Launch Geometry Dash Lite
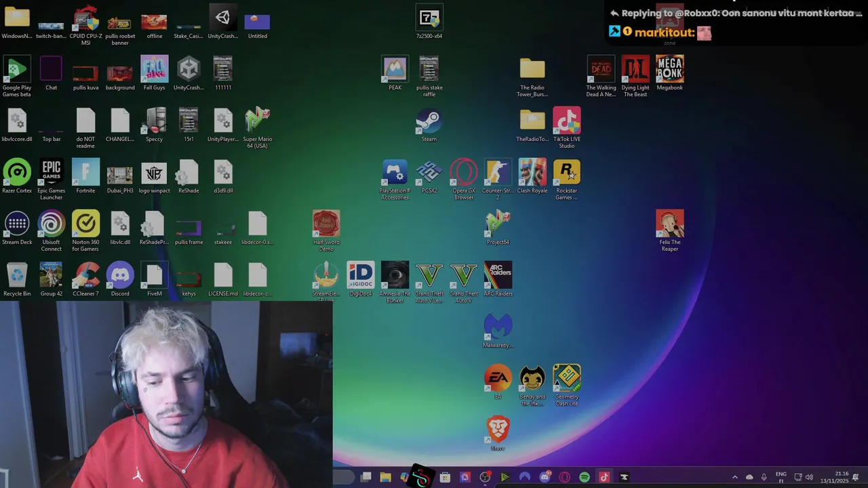This screenshot has height=488, width=868. click(x=566, y=386)
